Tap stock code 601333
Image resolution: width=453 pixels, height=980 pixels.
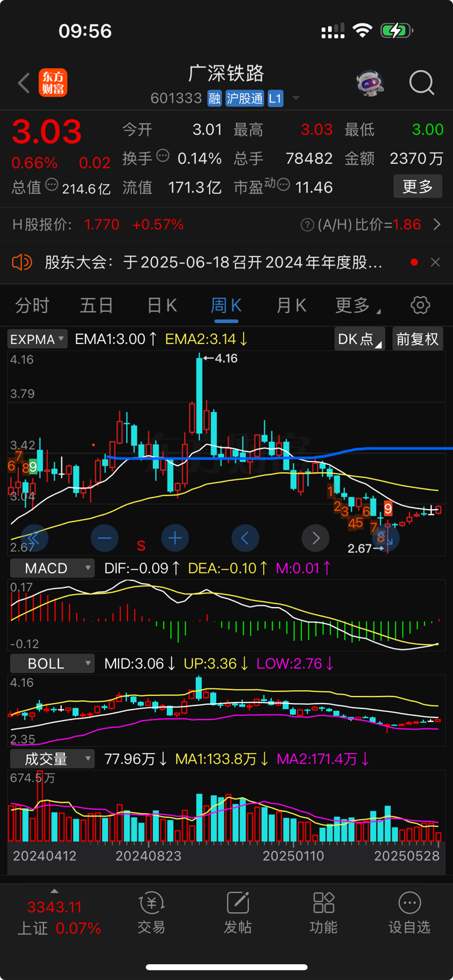176,98
